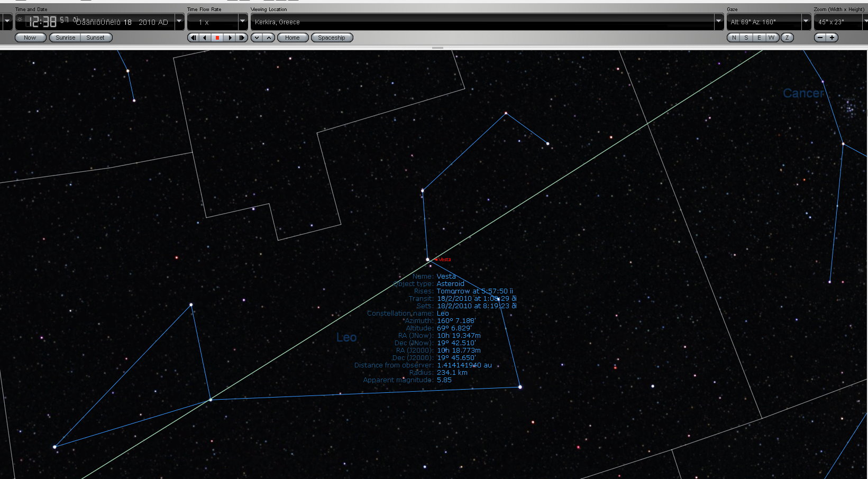Viewport: 868px width, 479px height.
Task: Expand the Gaze Alt/Az dropdown
Action: click(806, 22)
